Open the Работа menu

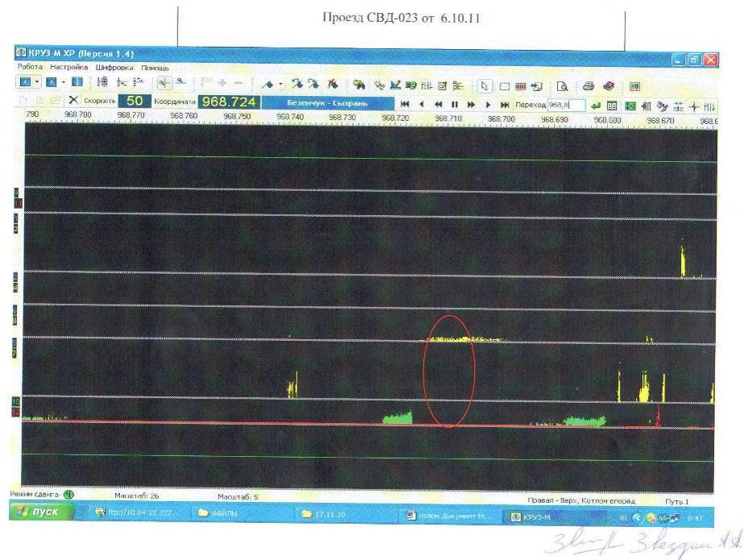30,67
